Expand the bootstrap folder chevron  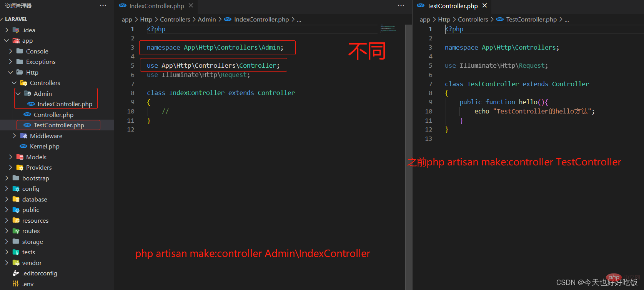click(7, 178)
